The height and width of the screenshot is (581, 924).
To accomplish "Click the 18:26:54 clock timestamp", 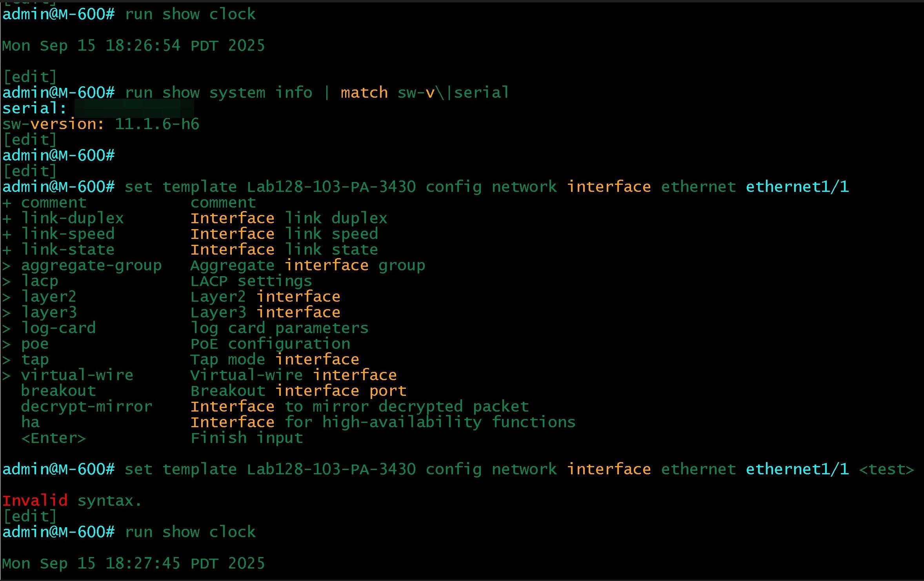I will point(143,46).
